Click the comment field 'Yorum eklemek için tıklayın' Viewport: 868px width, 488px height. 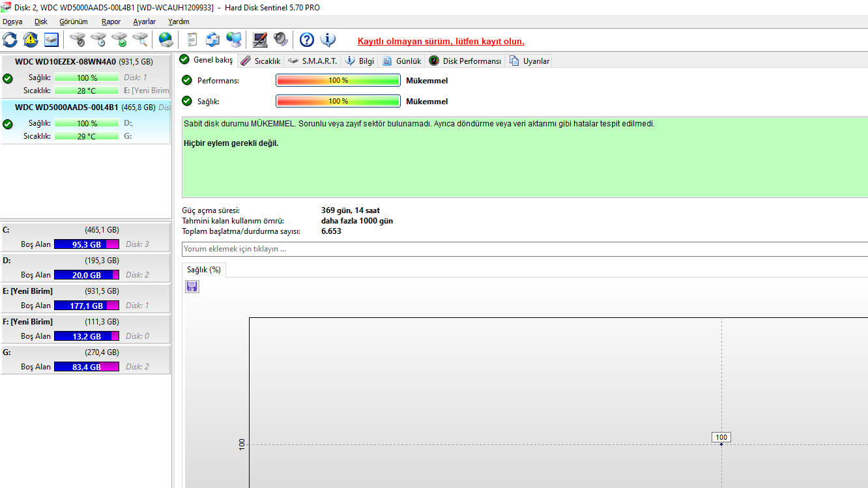[525, 249]
